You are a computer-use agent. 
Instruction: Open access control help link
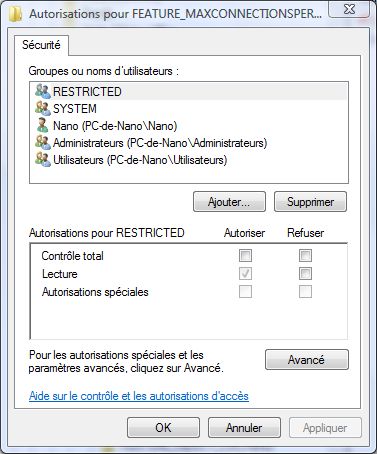[139, 396]
